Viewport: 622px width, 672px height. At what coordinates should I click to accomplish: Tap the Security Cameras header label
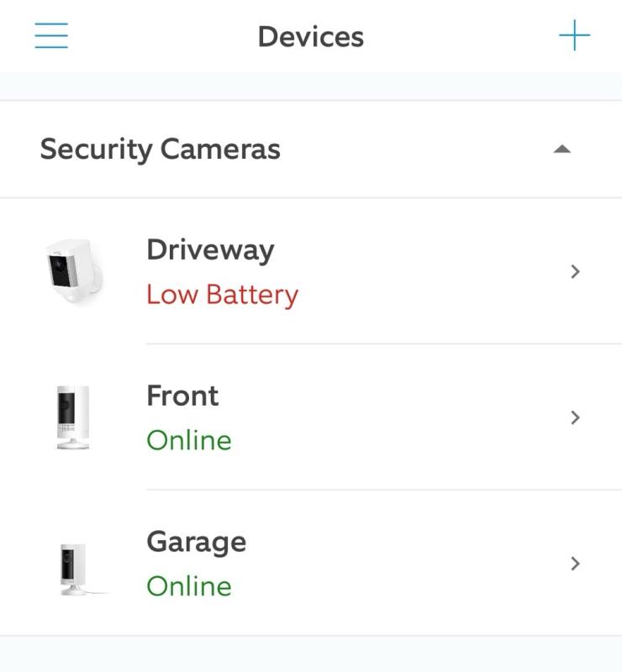[160, 150]
